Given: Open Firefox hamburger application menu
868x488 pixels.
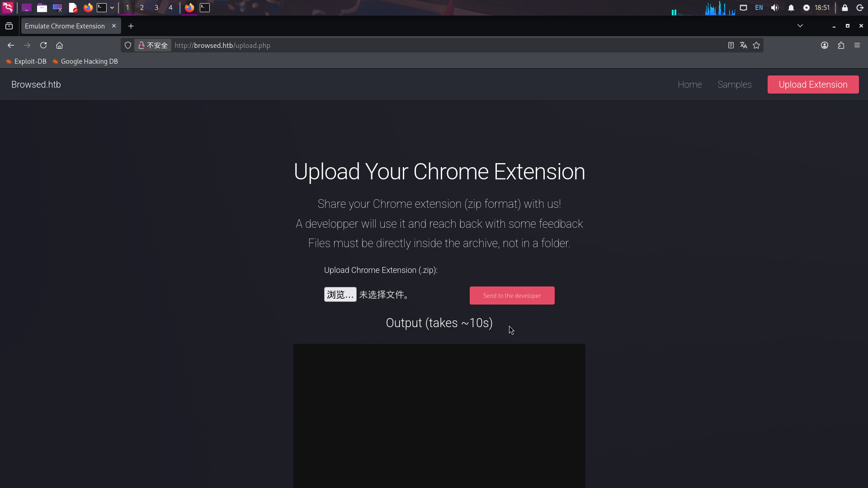Looking at the screenshot, I should coord(857,45).
